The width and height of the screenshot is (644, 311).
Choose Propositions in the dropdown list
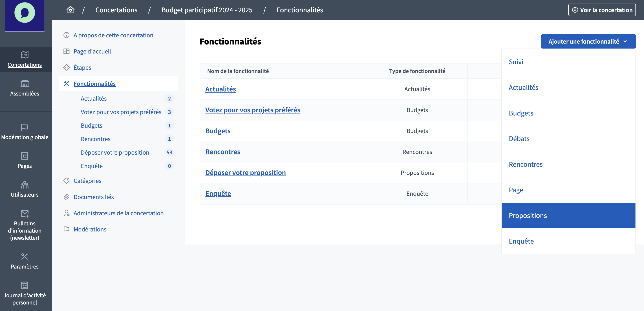(x=528, y=215)
